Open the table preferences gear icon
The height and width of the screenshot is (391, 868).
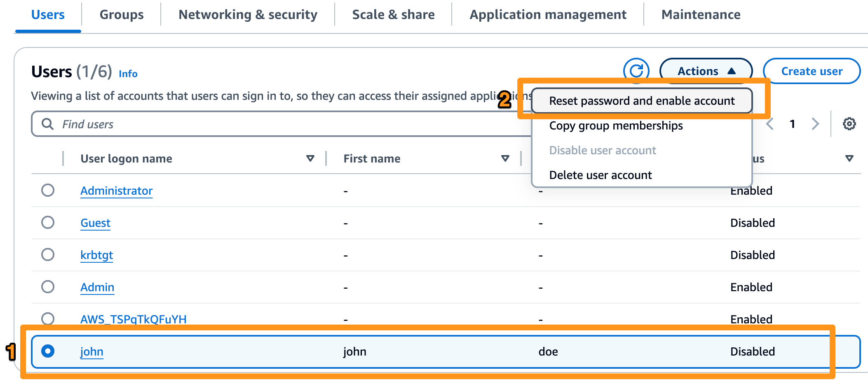click(849, 123)
